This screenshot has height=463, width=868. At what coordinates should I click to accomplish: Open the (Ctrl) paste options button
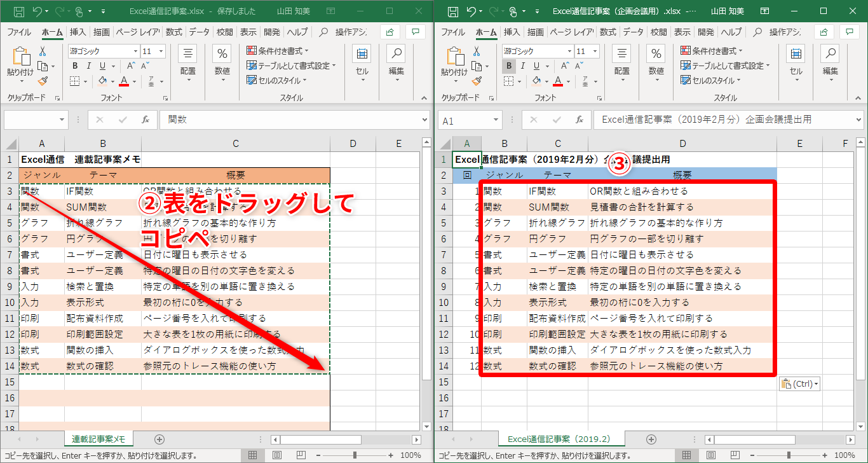(799, 384)
